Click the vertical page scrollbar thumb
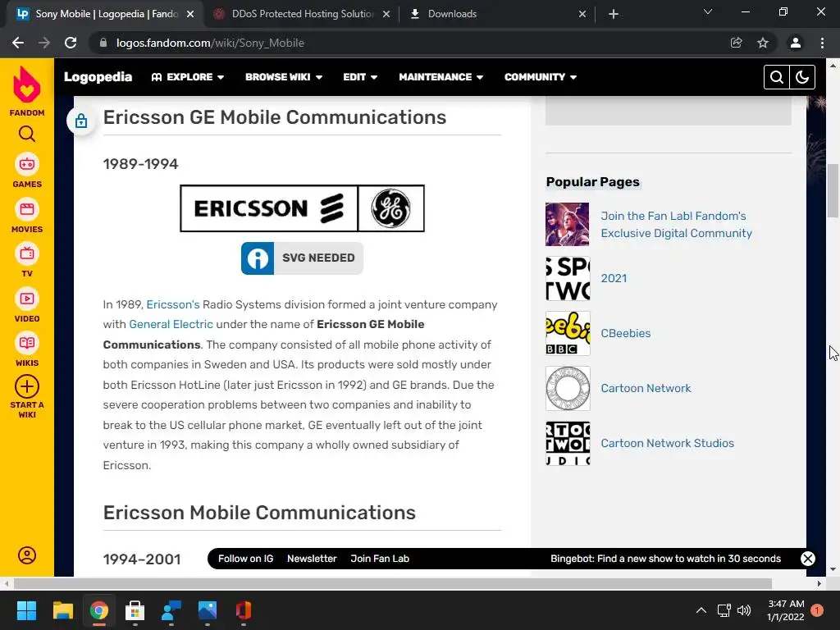 point(833,190)
